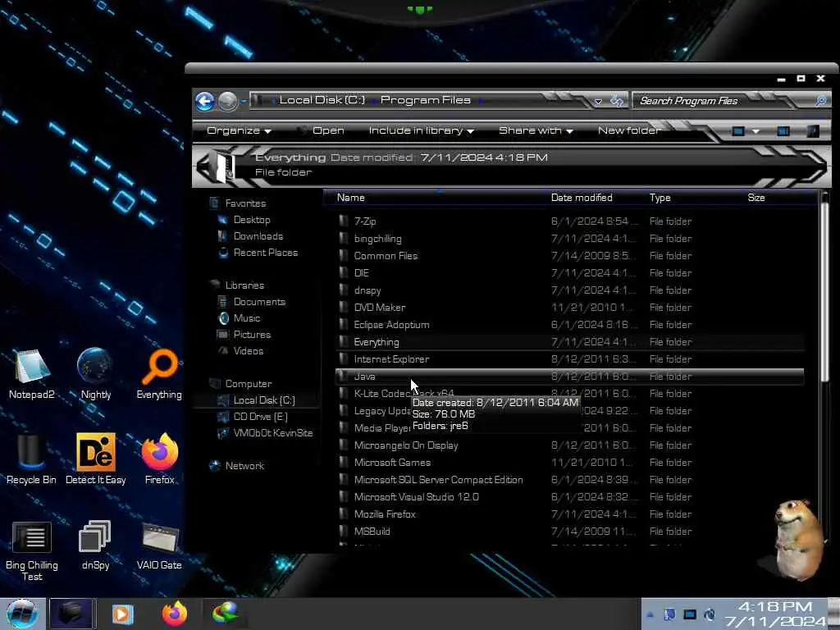This screenshot has height=630, width=840.
Task: Click the Forward navigation button in Explorer
Action: [228, 101]
